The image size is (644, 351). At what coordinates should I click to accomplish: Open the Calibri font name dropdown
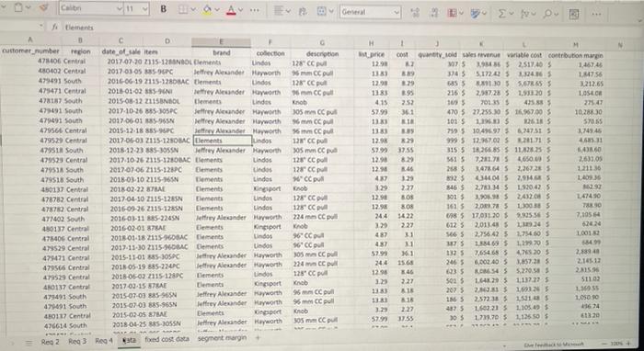coord(91,8)
